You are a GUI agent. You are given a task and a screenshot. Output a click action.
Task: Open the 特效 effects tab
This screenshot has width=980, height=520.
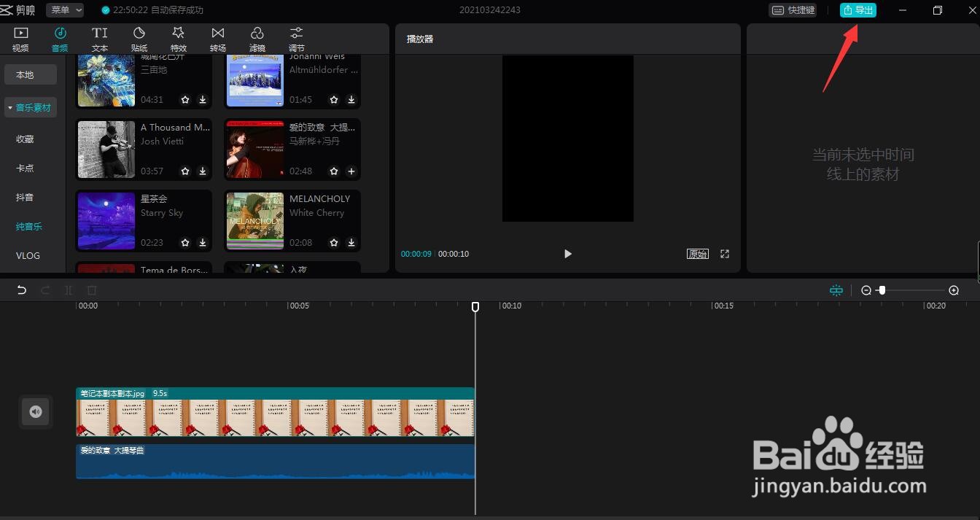(x=179, y=39)
